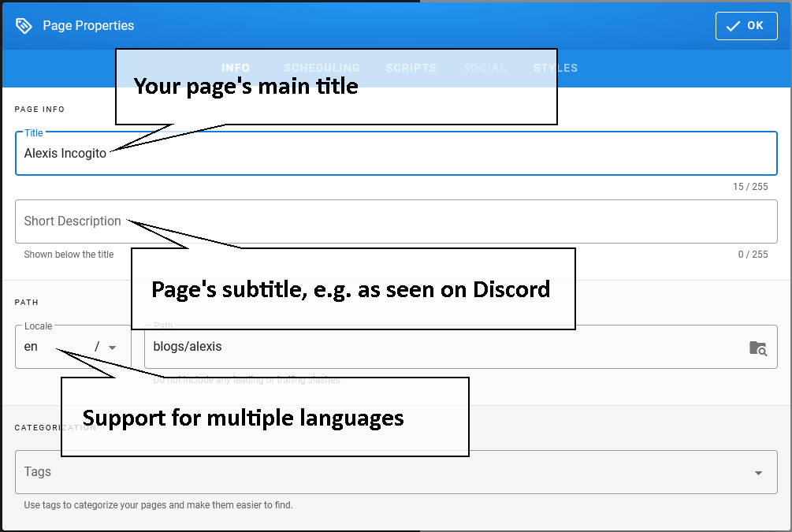Expand the Tags dropdown arrow
The image size is (792, 532).
tap(758, 473)
